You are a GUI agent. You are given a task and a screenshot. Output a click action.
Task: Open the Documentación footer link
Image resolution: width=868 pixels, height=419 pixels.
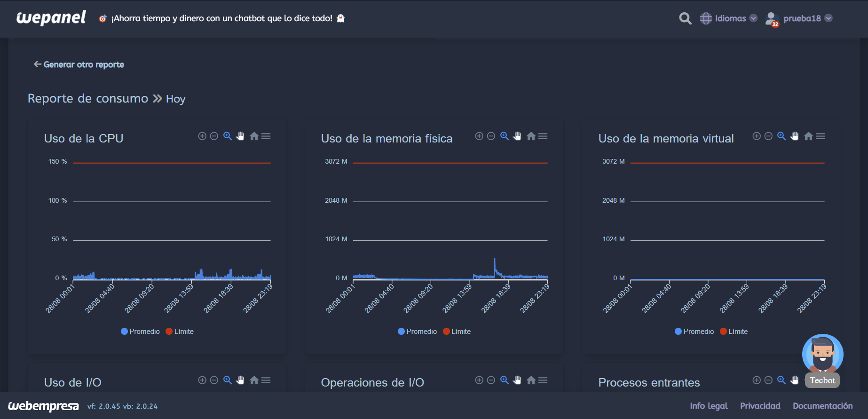point(822,406)
